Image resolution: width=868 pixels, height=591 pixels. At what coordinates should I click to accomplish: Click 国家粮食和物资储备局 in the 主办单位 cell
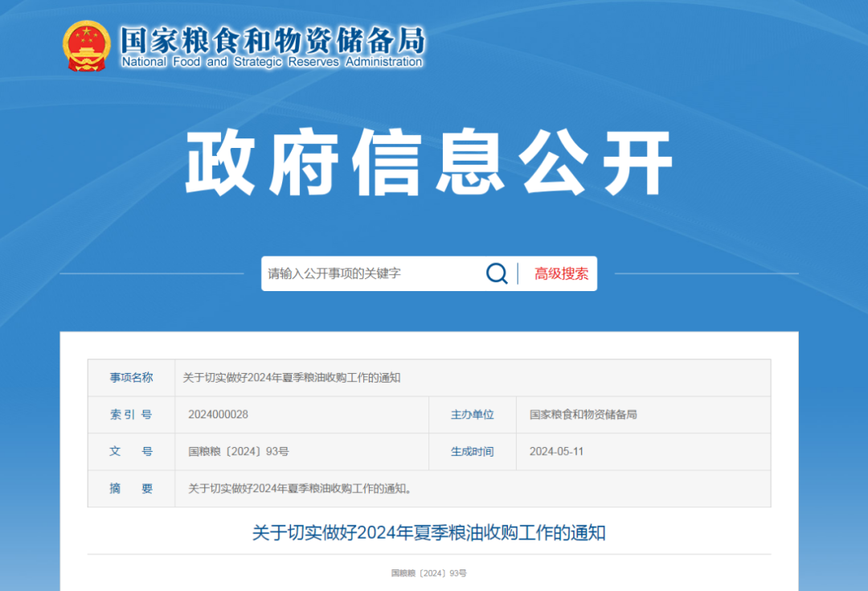point(585,414)
